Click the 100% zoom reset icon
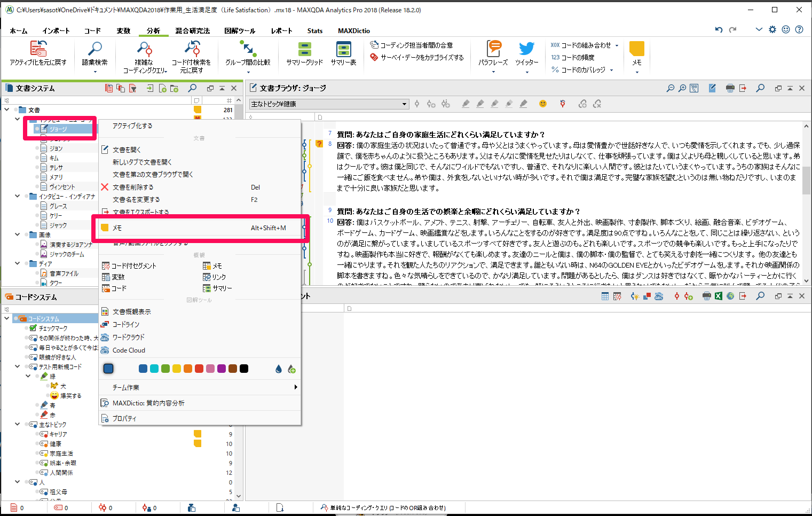The height and width of the screenshot is (516, 812). [x=694, y=88]
